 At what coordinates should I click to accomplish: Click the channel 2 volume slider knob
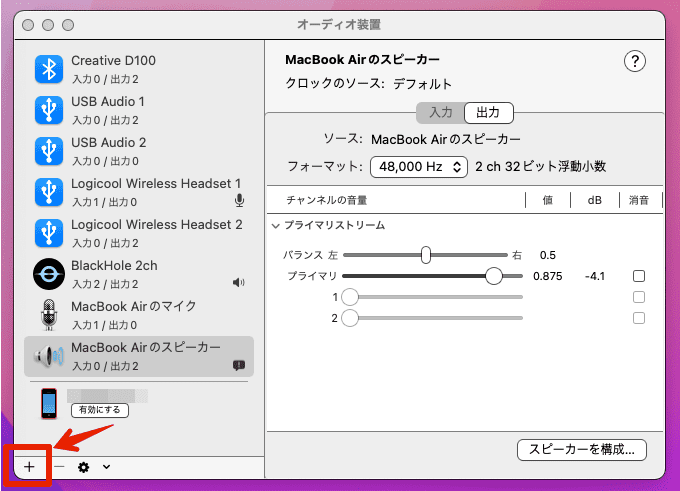tap(350, 318)
